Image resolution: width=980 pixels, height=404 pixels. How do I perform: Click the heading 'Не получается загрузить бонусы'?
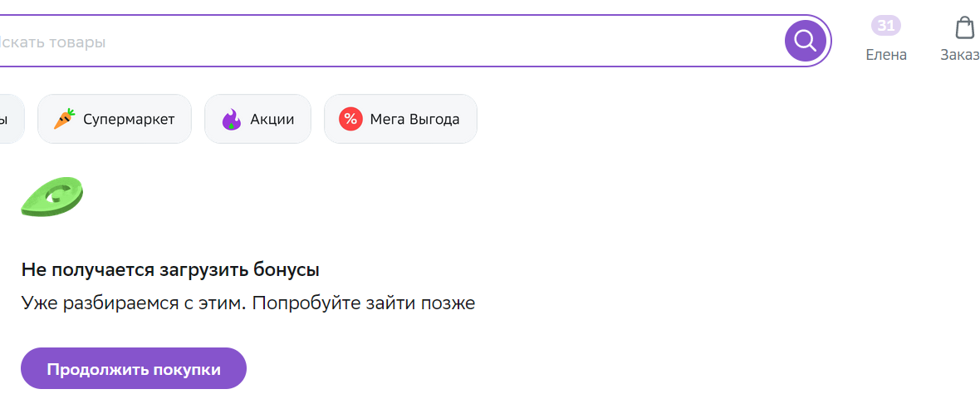click(170, 270)
